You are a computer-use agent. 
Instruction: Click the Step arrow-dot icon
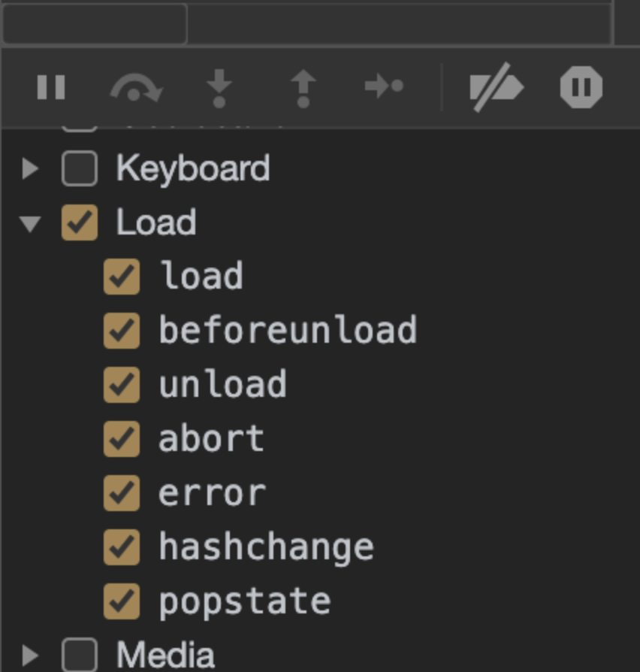click(385, 86)
